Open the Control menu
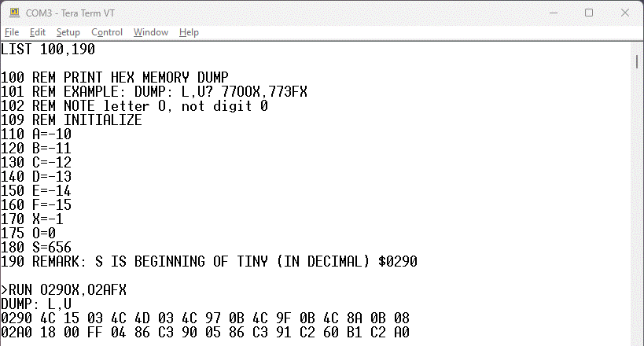Image resolution: width=644 pixels, height=346 pixels. 107,32
